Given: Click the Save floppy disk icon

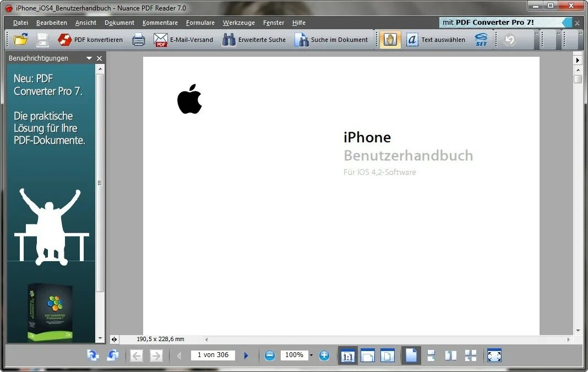Looking at the screenshot, I should pos(42,40).
